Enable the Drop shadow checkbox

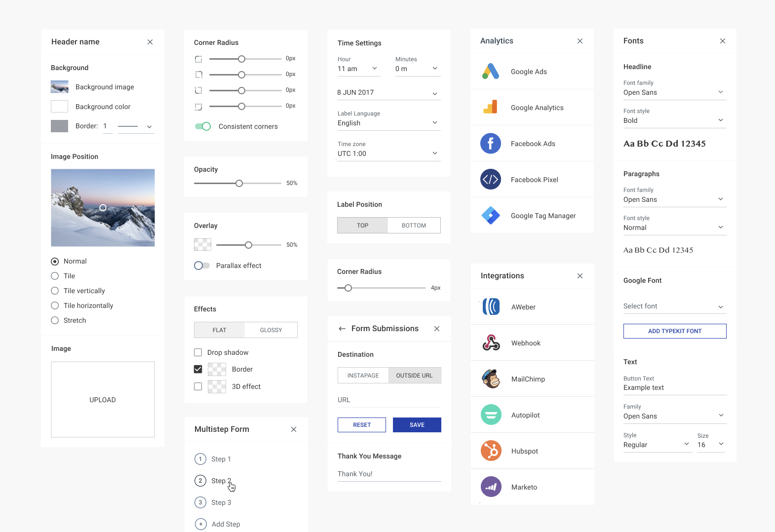(198, 352)
